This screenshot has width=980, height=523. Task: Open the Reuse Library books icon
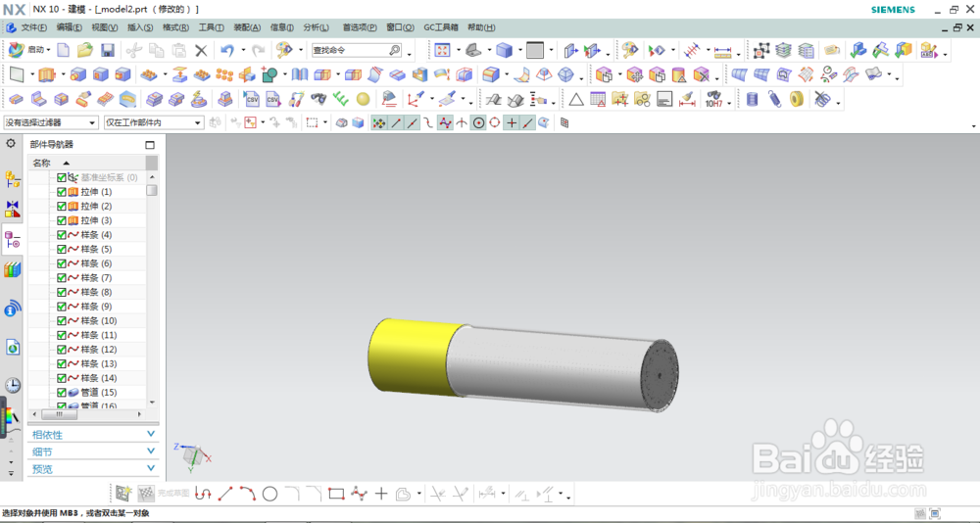(13, 269)
